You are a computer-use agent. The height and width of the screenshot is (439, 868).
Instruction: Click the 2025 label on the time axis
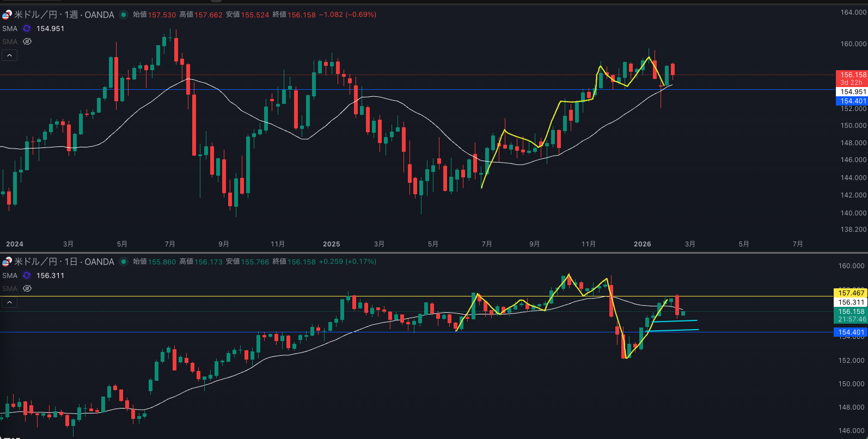coord(331,244)
